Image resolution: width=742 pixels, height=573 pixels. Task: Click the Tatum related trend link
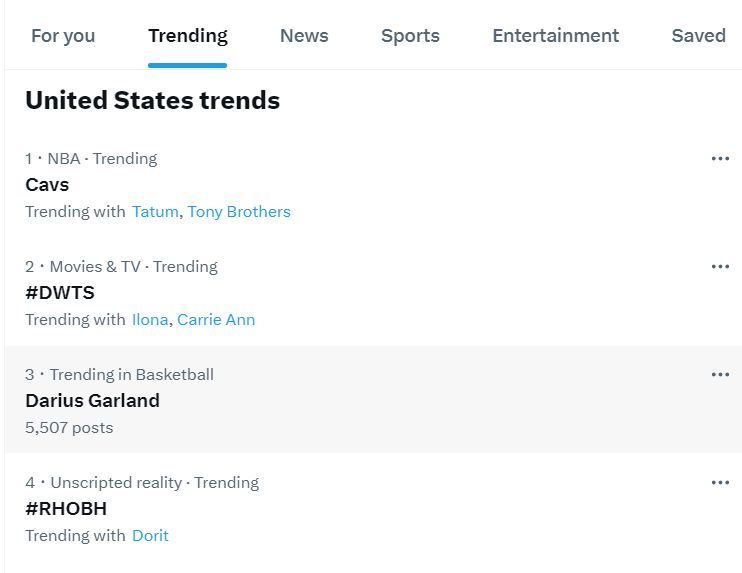[x=155, y=212]
